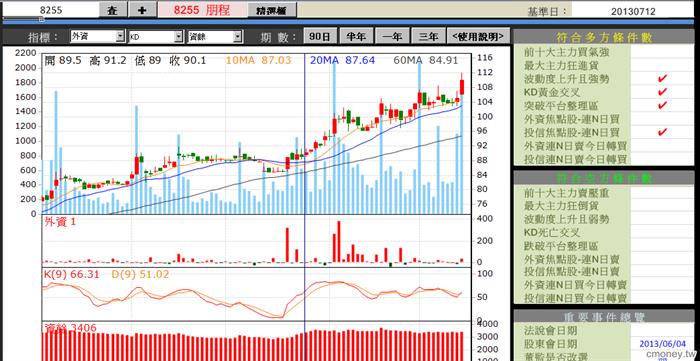Click the checkmark for KD黃金交叉

662,92
